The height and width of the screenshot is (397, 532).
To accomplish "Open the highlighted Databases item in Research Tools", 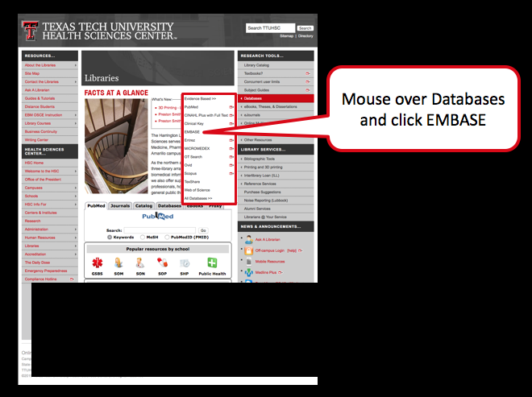I will pyautogui.click(x=276, y=98).
